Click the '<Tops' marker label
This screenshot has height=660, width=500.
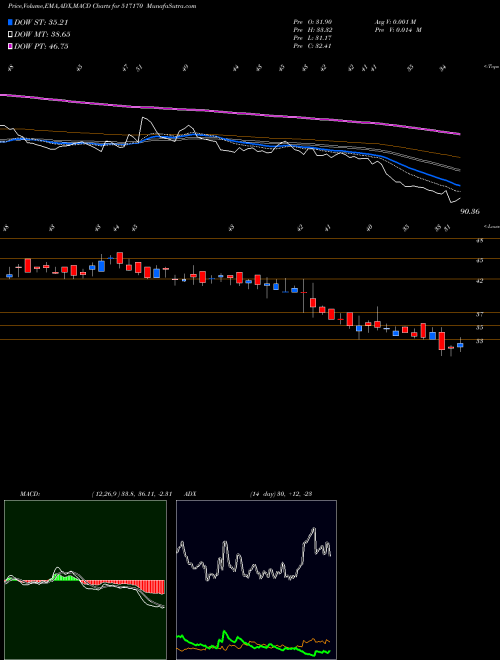491,67
